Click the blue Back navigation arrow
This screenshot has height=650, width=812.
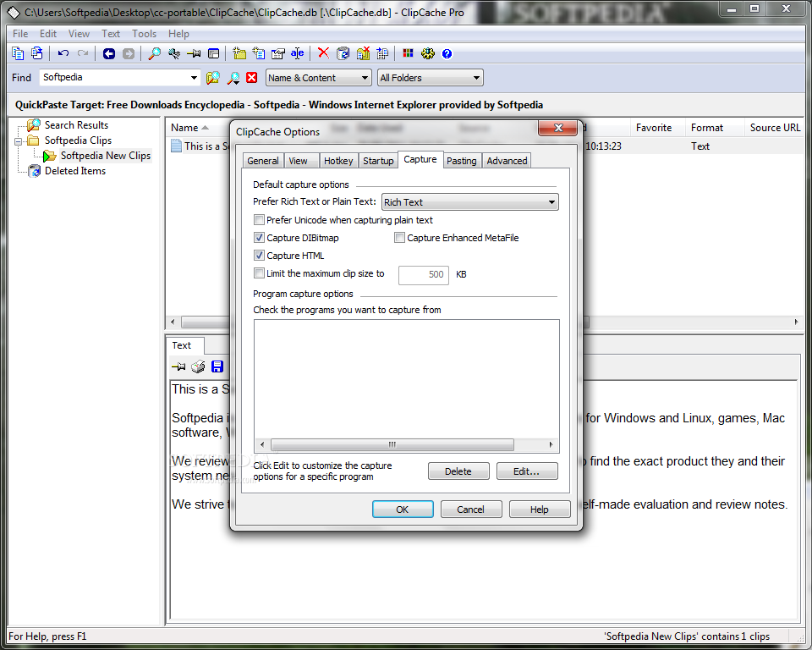coord(109,53)
